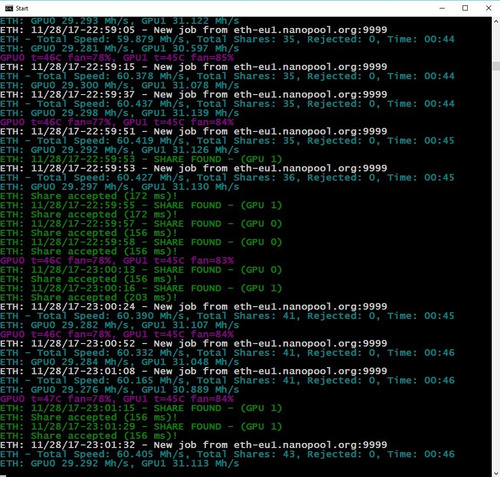Click the scrollbar down arrow

tap(496, 473)
